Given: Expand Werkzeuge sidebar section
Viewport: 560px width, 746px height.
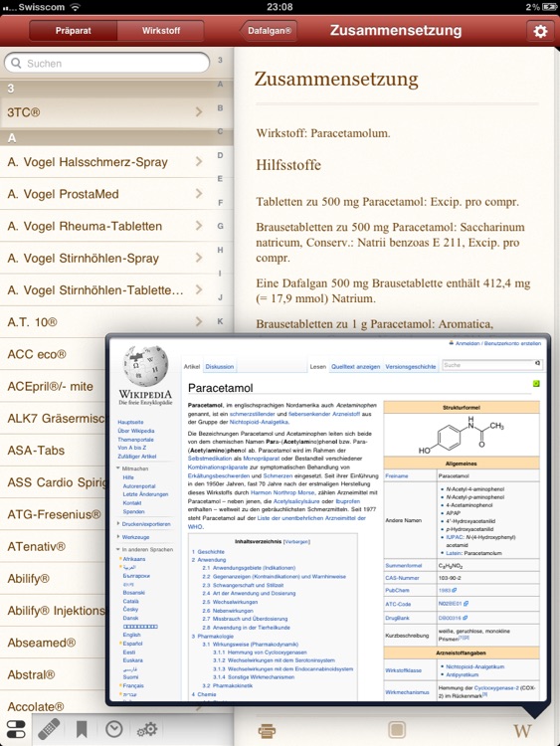Looking at the screenshot, I should click(x=133, y=537).
